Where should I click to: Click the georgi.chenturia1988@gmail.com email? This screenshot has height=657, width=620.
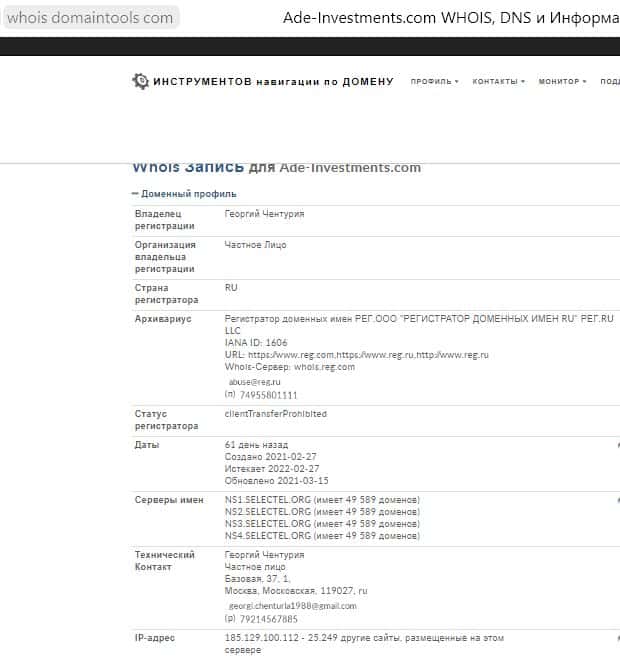point(293,606)
